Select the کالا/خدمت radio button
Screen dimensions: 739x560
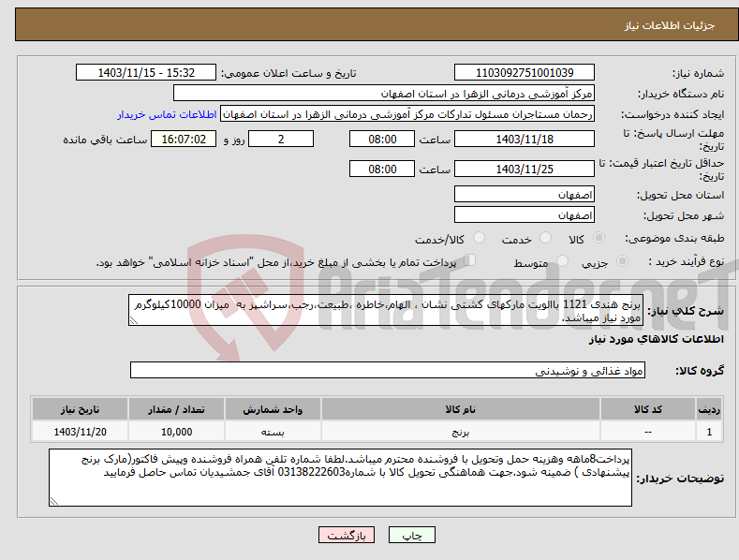pos(479,238)
